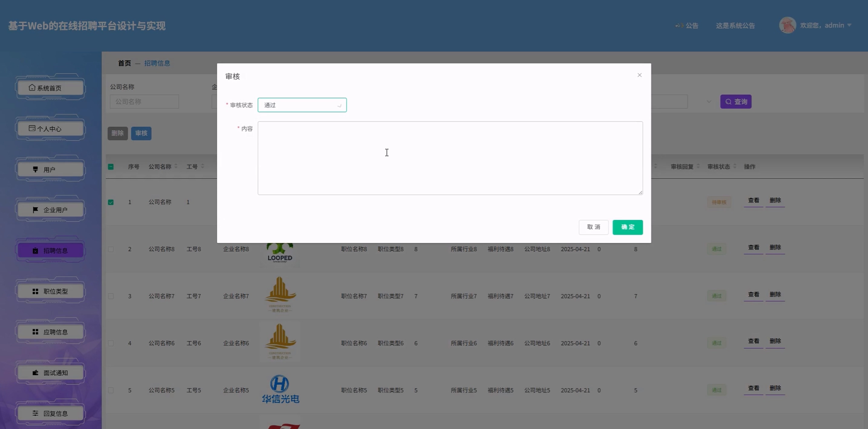Click the grid icon beside 职位类型
This screenshot has width=868, height=429.
coord(35,291)
